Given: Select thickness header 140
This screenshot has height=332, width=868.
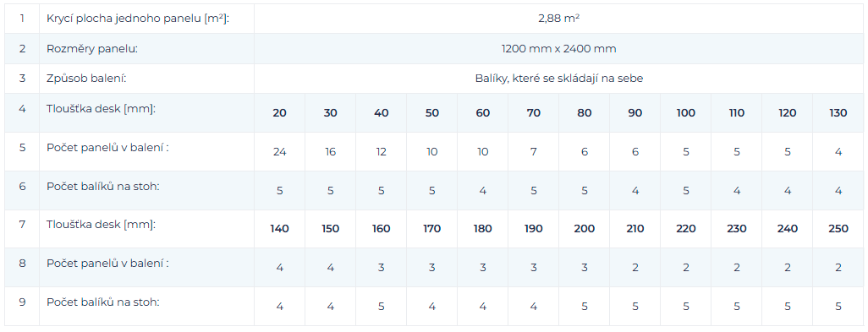Looking at the screenshot, I should pyautogui.click(x=279, y=229).
